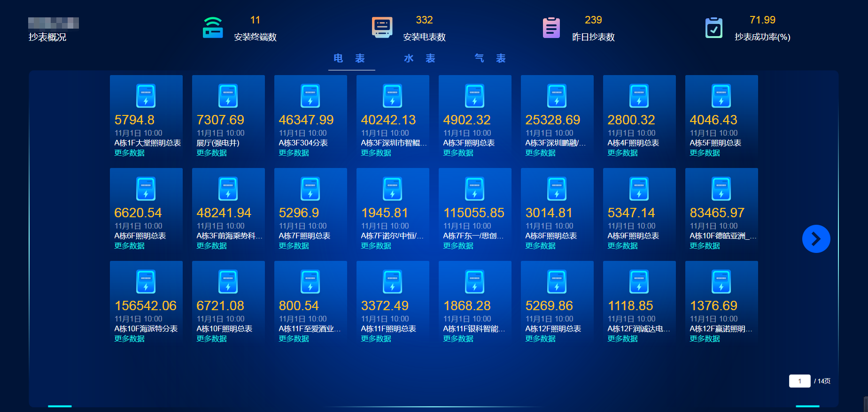Viewport: 868px width, 412px height.
Task: Click meter icon above reading 1118.85
Action: tap(639, 282)
